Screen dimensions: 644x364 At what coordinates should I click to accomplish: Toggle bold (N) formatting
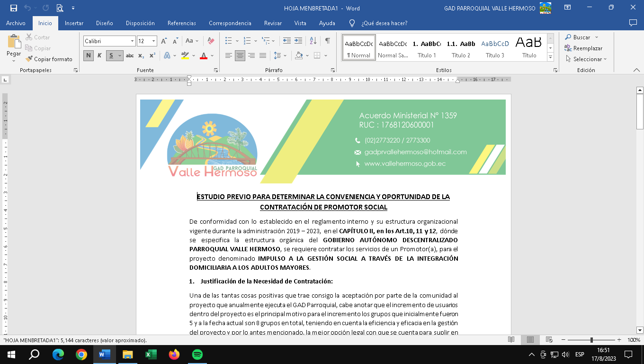click(x=89, y=55)
